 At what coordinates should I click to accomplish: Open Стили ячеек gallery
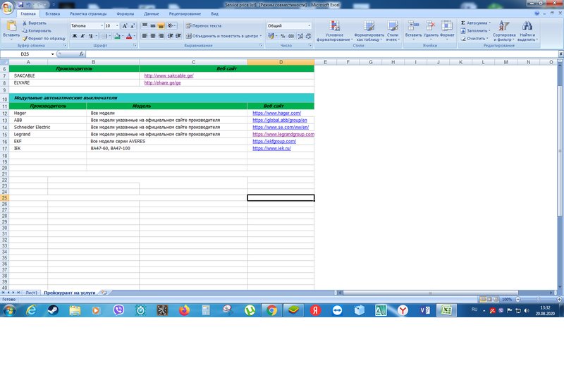393,31
